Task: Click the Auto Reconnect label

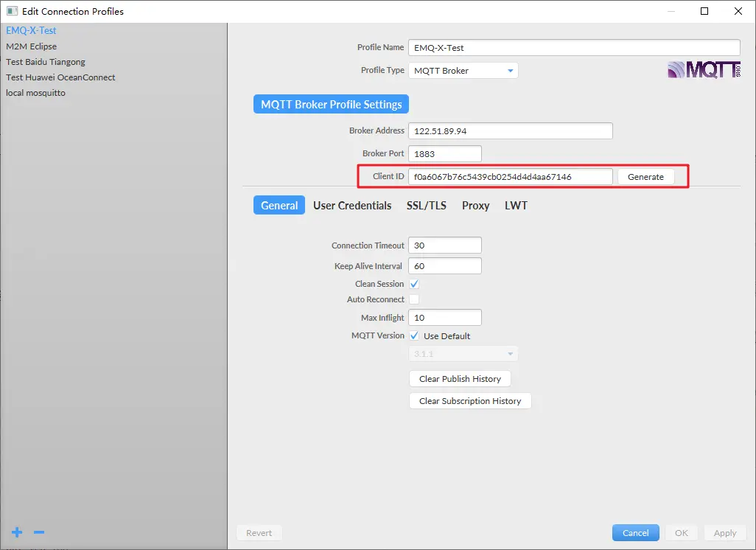Action: (x=376, y=299)
